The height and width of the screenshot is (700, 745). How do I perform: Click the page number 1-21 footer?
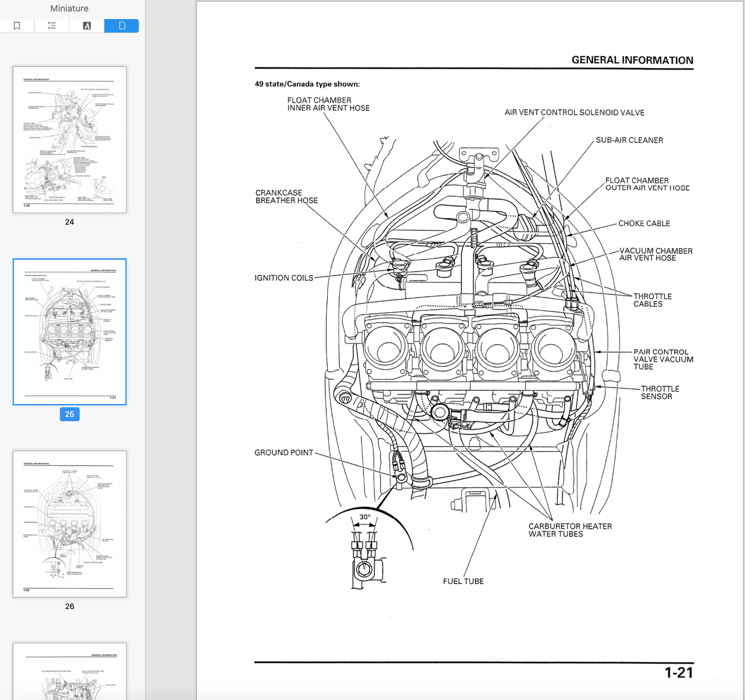(x=678, y=673)
